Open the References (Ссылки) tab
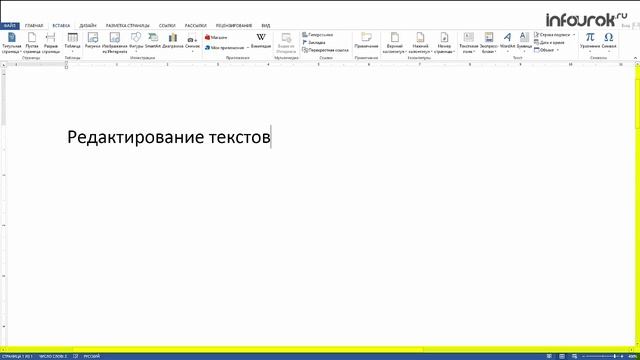Viewport: 640px width, 360px height. tap(167, 25)
